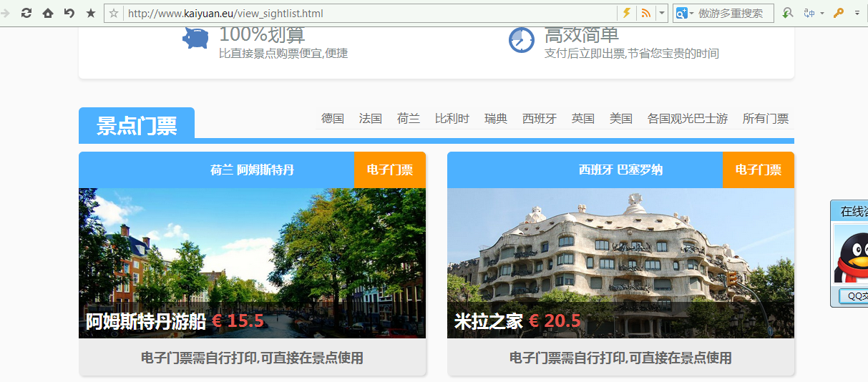Click the 100%划算 heading
868x382 pixels.
(x=262, y=34)
